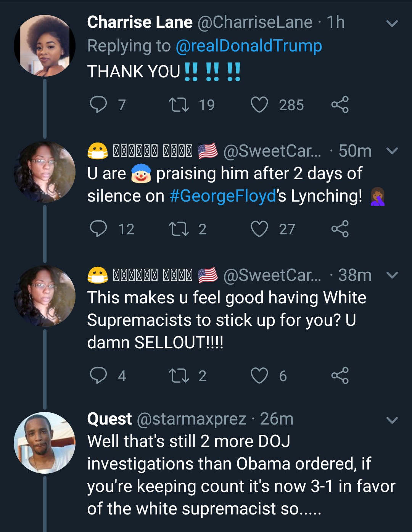Retweet the tweet mentioning #GeorgeFloyd
The image size is (412, 532).
(x=179, y=229)
